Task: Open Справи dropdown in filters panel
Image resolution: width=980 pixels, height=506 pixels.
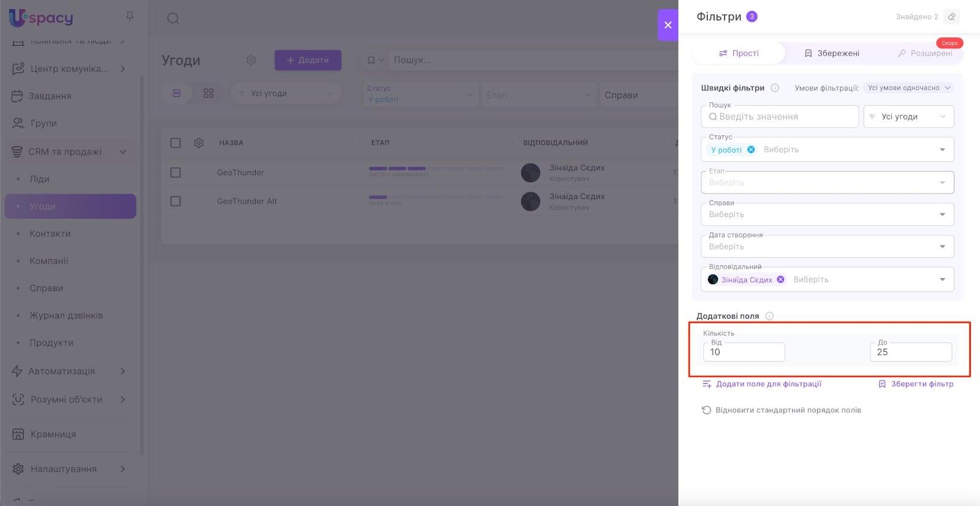Action: pos(827,214)
